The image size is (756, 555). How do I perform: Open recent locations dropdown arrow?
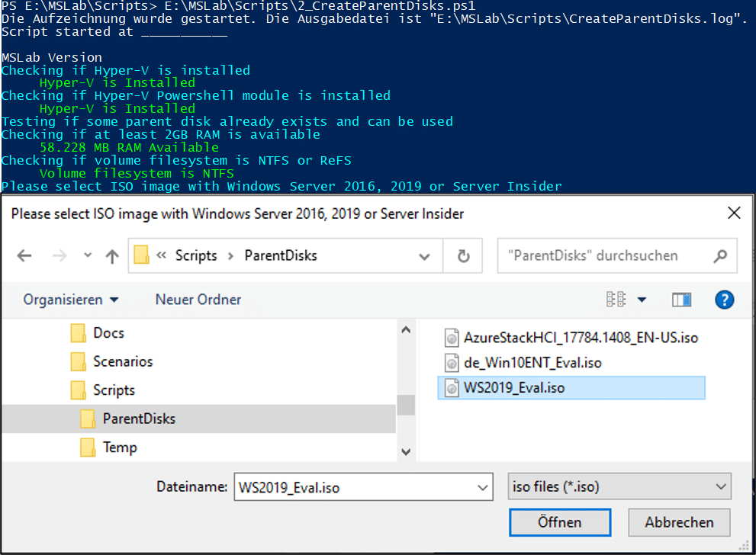tap(87, 255)
